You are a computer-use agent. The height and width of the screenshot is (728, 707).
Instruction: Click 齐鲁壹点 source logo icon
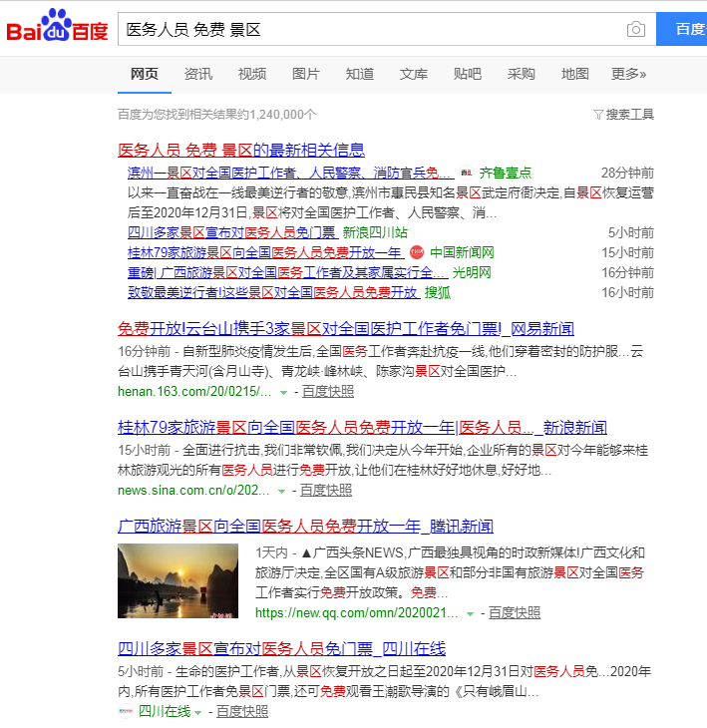pos(466,174)
